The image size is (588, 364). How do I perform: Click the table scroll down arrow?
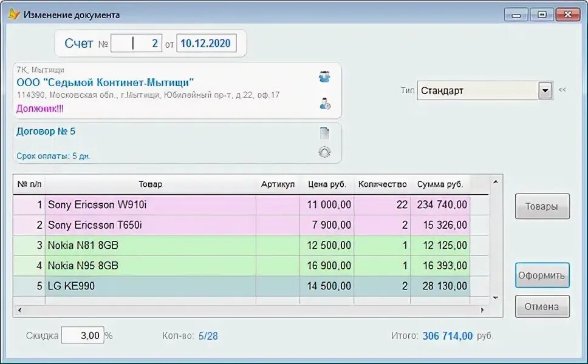pyautogui.click(x=496, y=298)
